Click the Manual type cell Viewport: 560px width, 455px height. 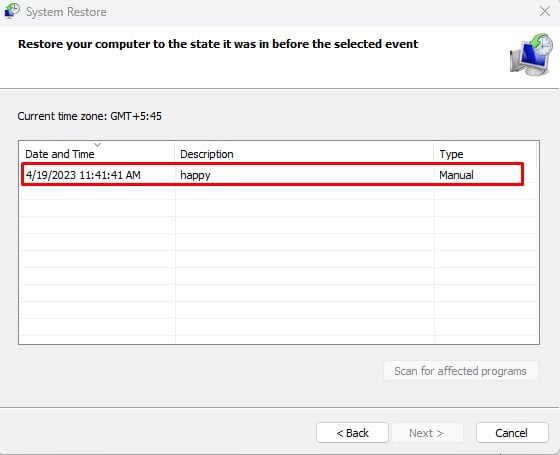(456, 175)
